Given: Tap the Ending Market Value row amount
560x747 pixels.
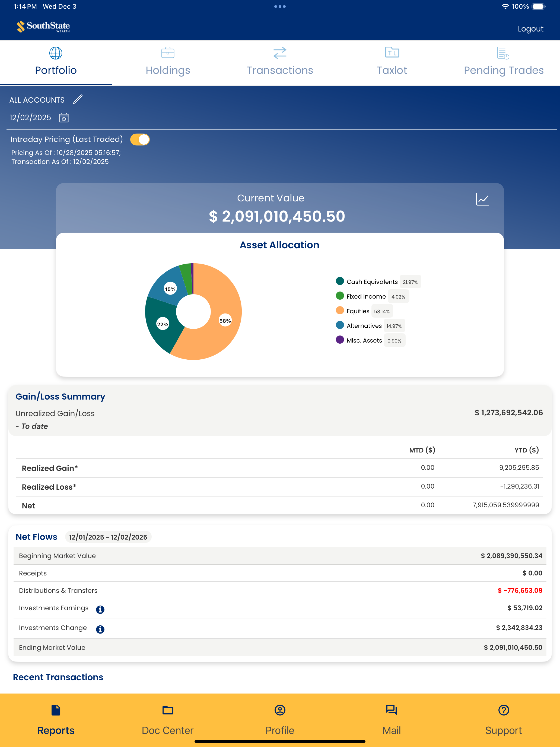Looking at the screenshot, I should (x=513, y=648).
